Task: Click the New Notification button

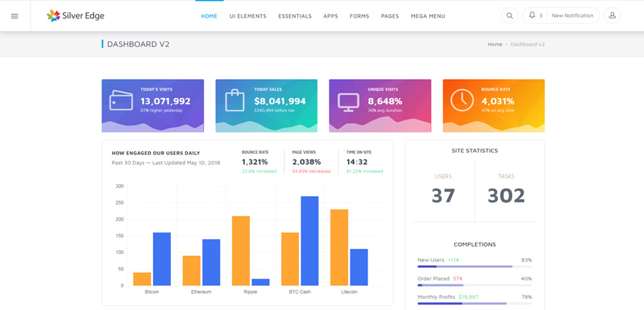Action: [572, 16]
